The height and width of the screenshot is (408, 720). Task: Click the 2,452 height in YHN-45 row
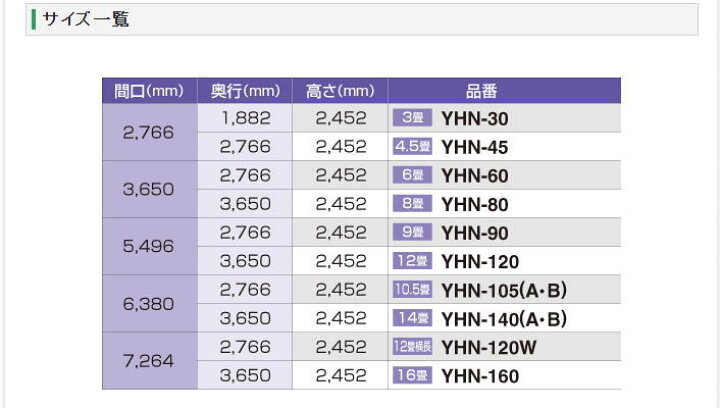tap(341, 147)
